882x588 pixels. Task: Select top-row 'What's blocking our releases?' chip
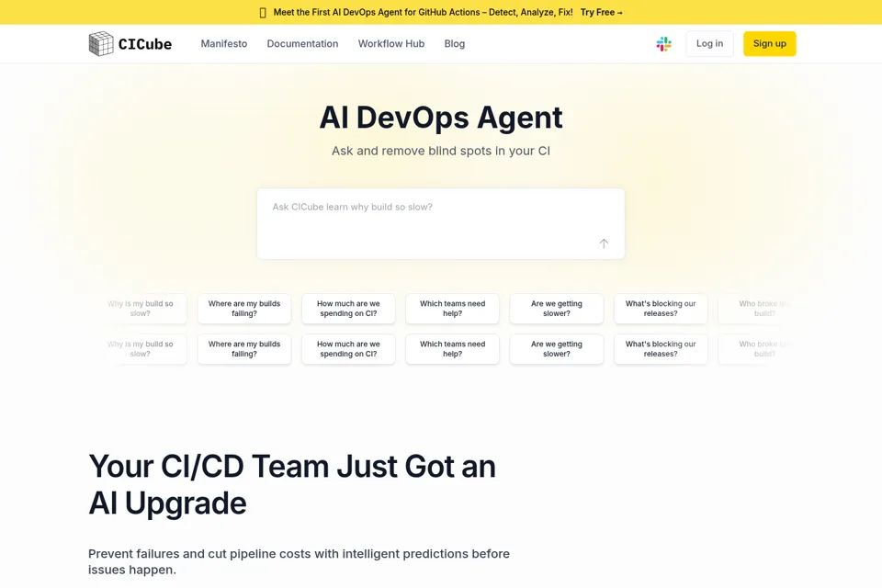click(x=661, y=309)
